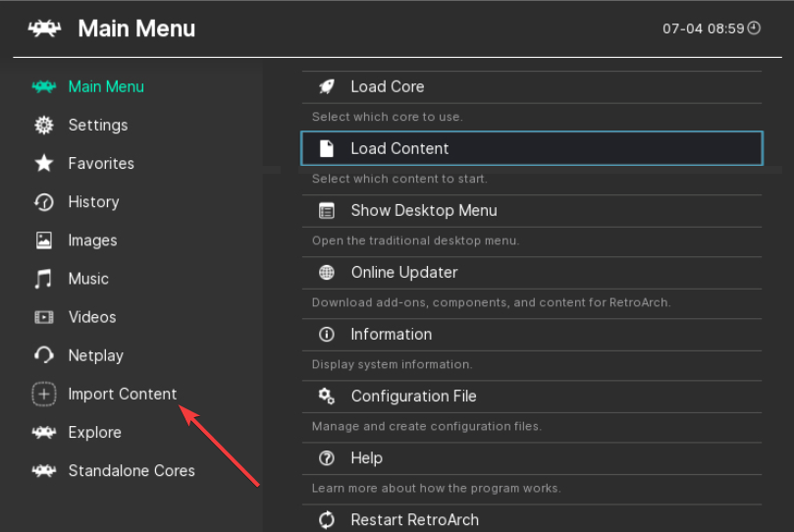Select Main Menu in the sidebar
794x532 pixels.
tap(106, 86)
